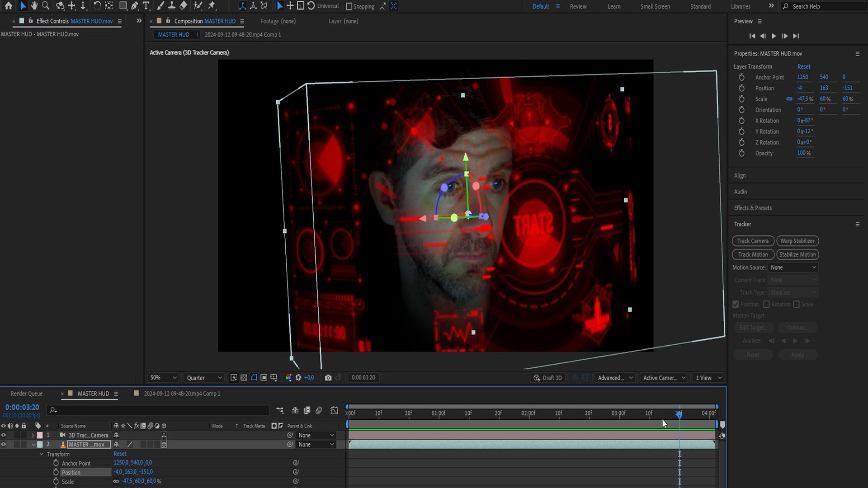Open the 50% magnification dropdown
The width and height of the screenshot is (868, 488).
(x=163, y=378)
